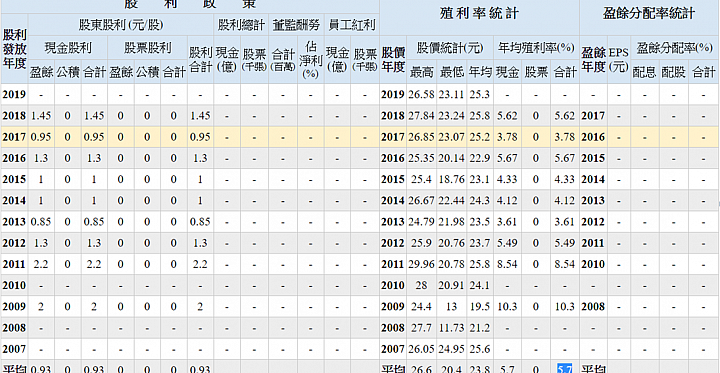Screen dimensions: 720x373
Task: Click the 年均 price column header
Action: point(480,72)
